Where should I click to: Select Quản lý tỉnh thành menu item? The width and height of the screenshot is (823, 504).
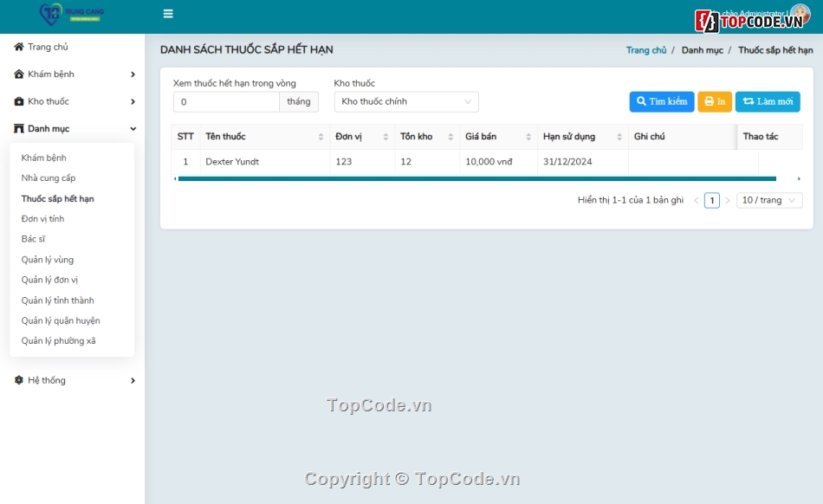[58, 300]
